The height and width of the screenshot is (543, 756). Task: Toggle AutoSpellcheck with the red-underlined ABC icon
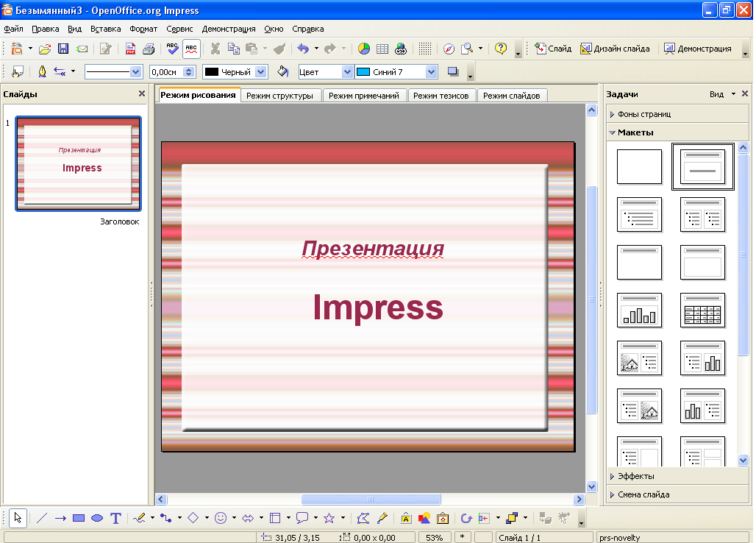[x=191, y=49]
